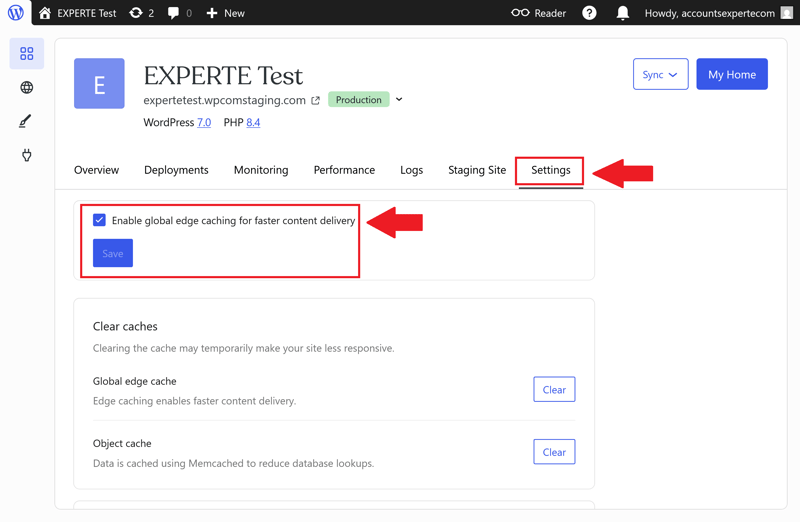Select the dashboard grid sidebar icon
800x522 pixels.
(x=27, y=53)
